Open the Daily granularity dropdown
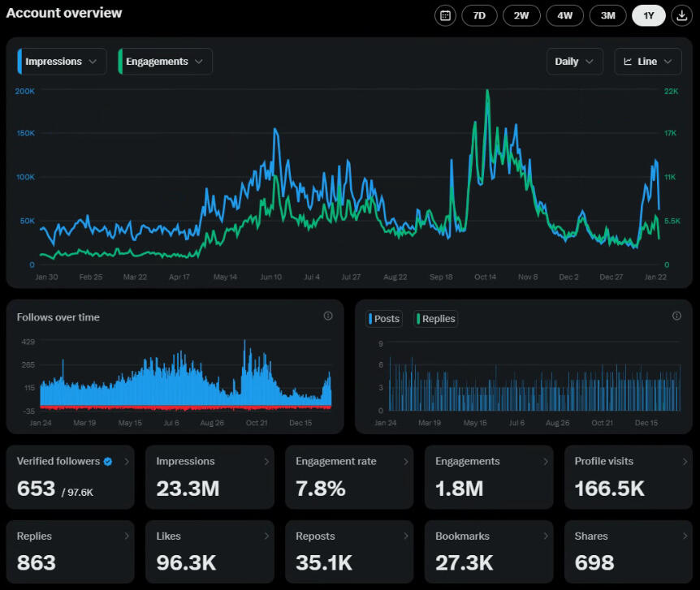 click(575, 62)
